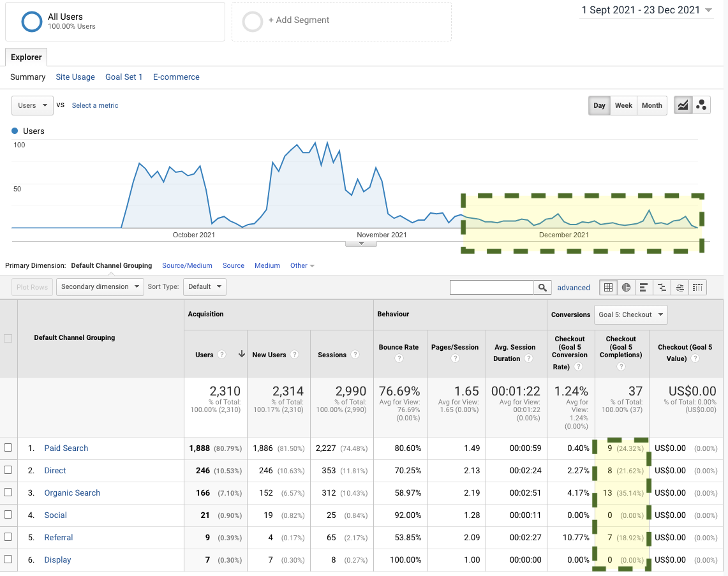The width and height of the screenshot is (728, 576).
Task: Click the blue Users legend dot
Action: [15, 131]
